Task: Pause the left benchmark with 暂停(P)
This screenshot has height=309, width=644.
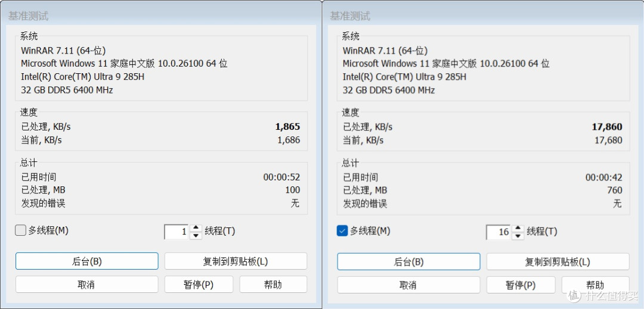Action: point(199,285)
